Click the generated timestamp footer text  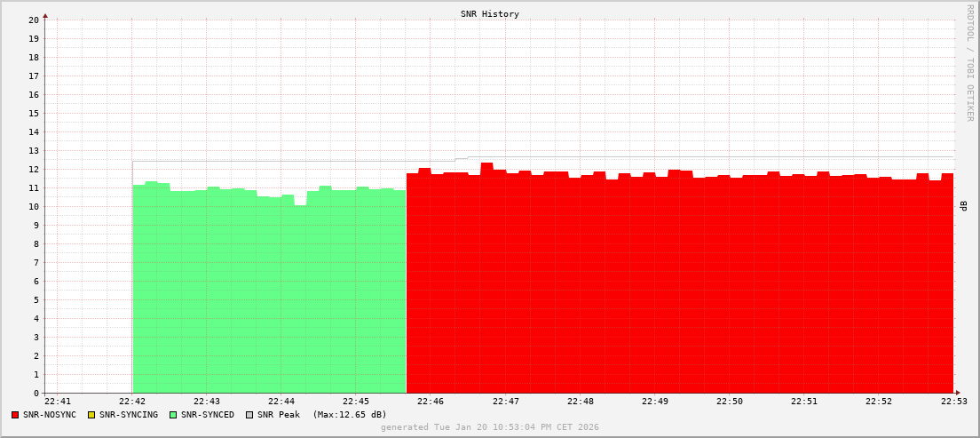coord(490,427)
